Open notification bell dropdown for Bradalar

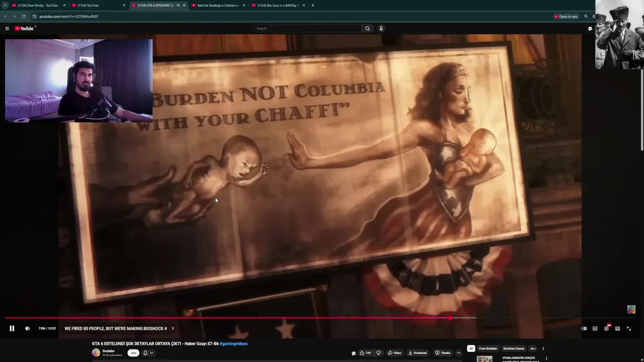[148, 353]
